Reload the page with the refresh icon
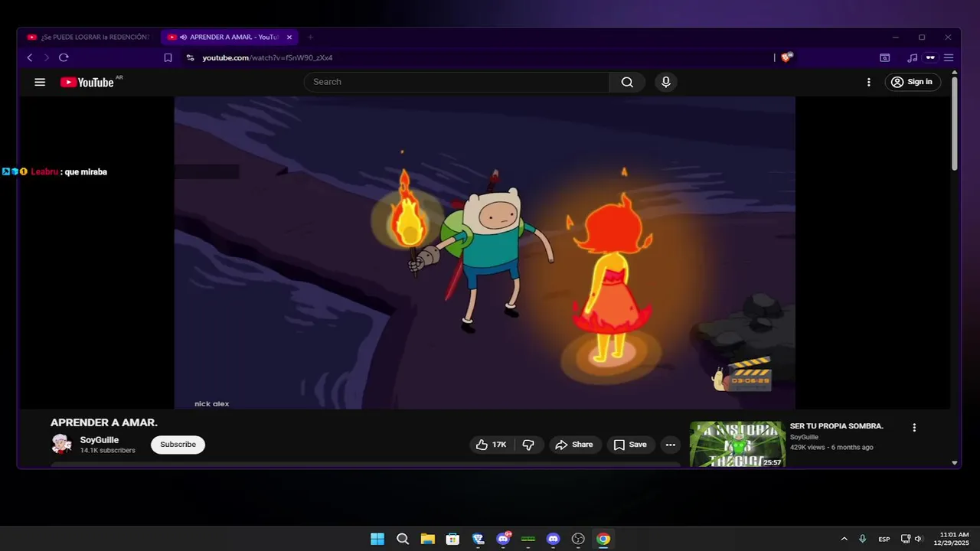The height and width of the screenshot is (551, 980). coord(64,57)
